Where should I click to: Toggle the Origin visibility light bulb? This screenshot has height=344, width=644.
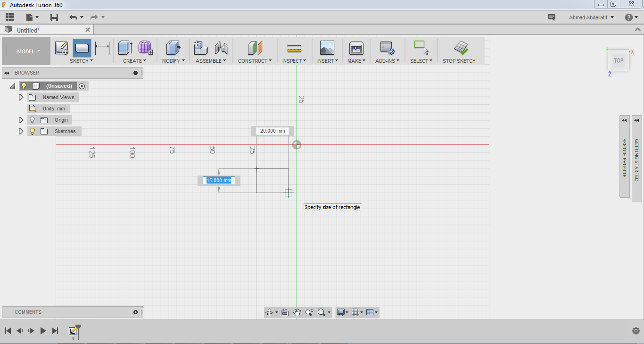[32, 120]
